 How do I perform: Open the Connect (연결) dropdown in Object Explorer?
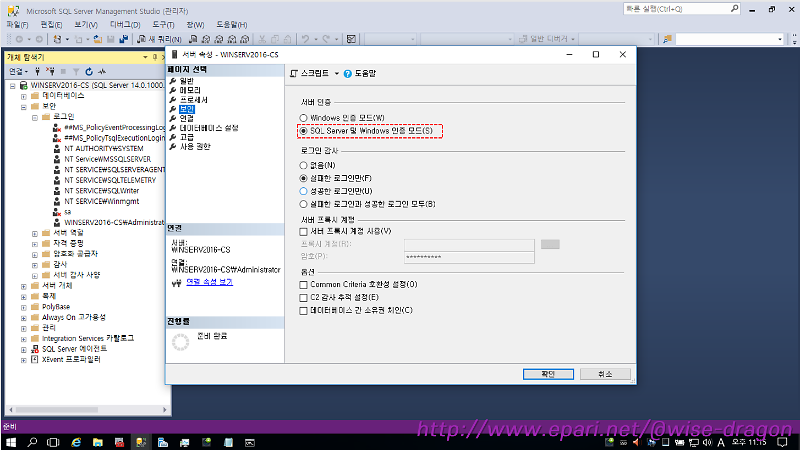[18, 71]
